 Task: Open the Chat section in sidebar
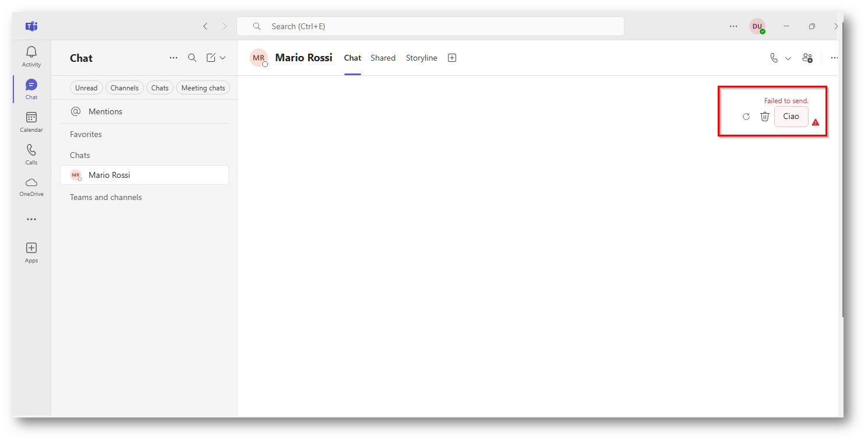31,89
